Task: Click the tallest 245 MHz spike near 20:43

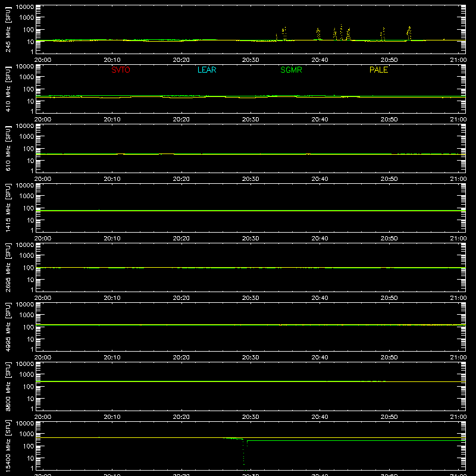Action: pyautogui.click(x=341, y=32)
